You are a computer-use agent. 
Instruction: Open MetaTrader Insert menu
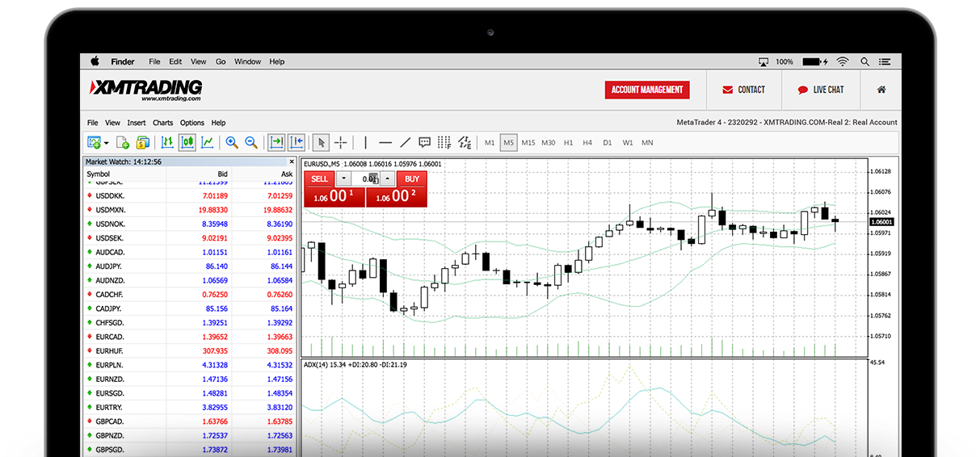[137, 123]
